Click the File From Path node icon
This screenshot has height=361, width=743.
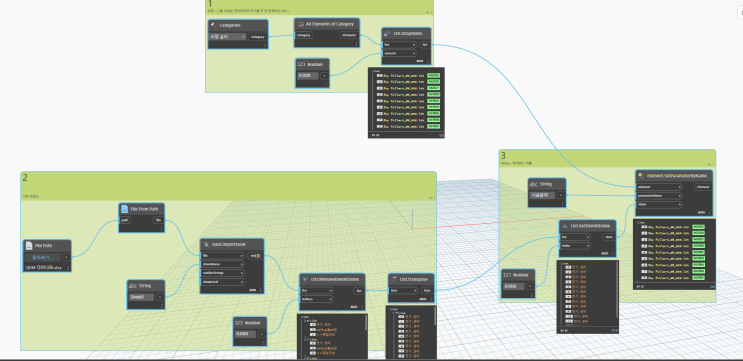(x=124, y=209)
